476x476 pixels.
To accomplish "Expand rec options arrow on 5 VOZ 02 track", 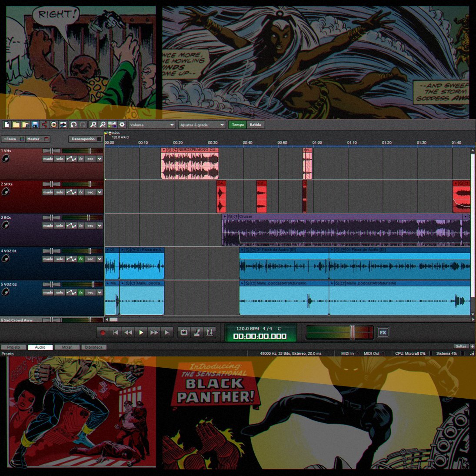I will click(x=100, y=293).
